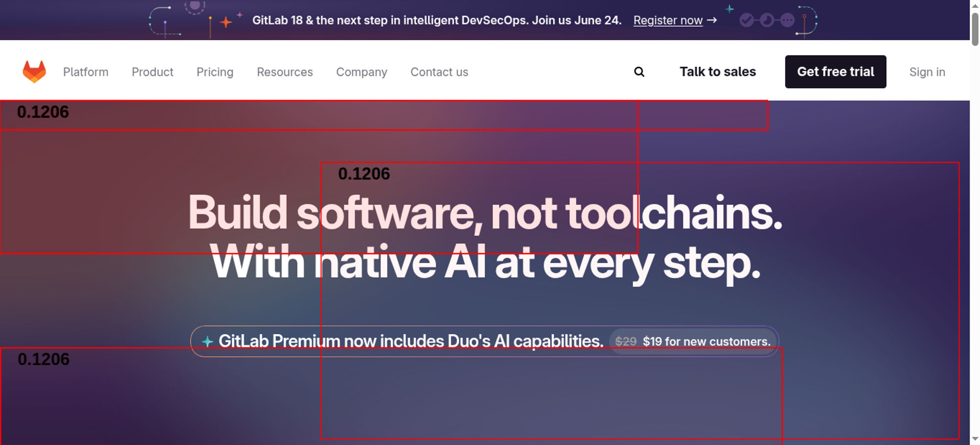Select Contact us in navigation

coord(439,72)
